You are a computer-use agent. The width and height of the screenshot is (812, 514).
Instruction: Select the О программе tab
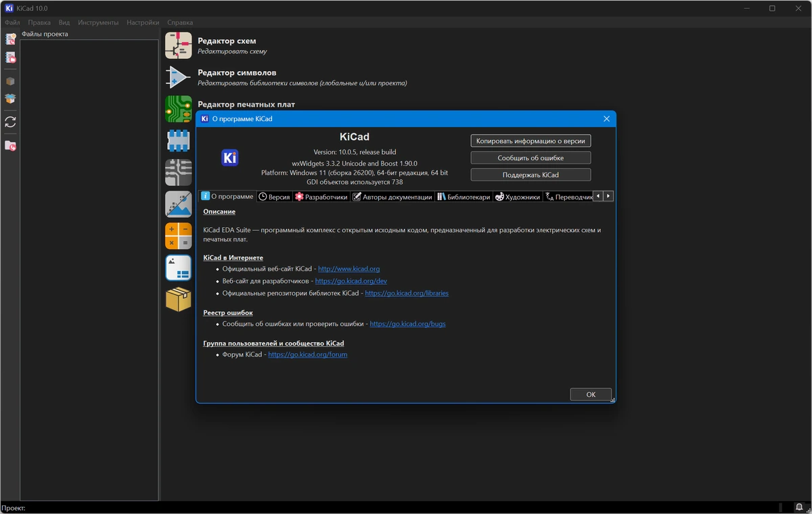pos(227,196)
